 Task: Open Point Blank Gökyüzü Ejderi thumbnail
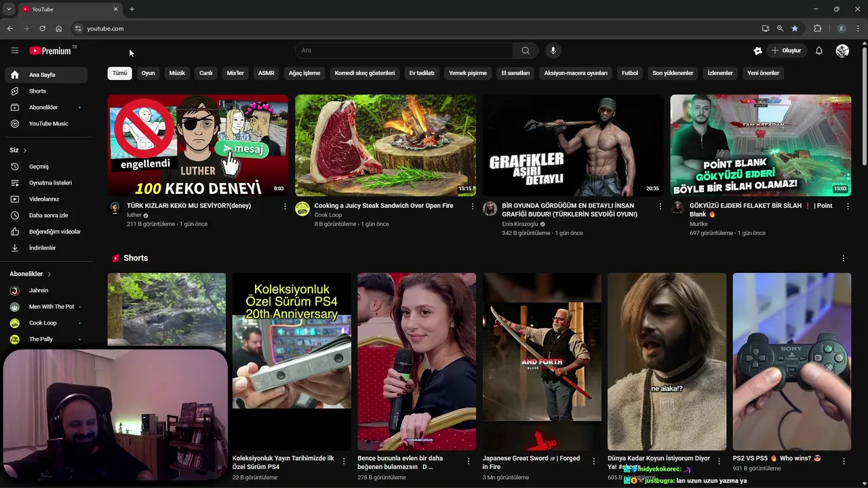[x=761, y=145]
